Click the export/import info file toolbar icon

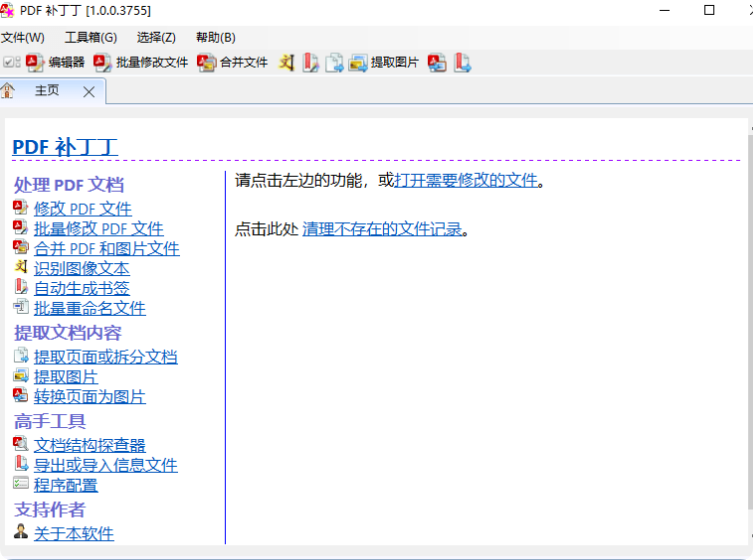tap(462, 62)
